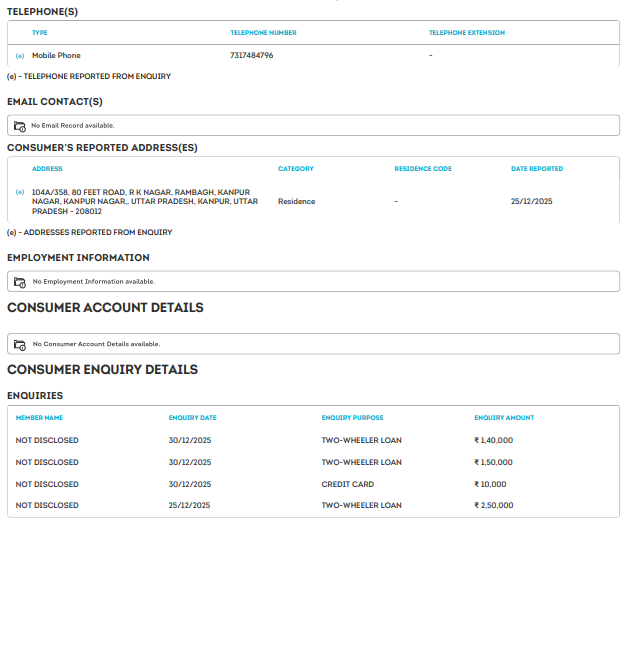The image size is (635, 670).
Task: Click the Enquiry Date column header
Action: click(192, 418)
